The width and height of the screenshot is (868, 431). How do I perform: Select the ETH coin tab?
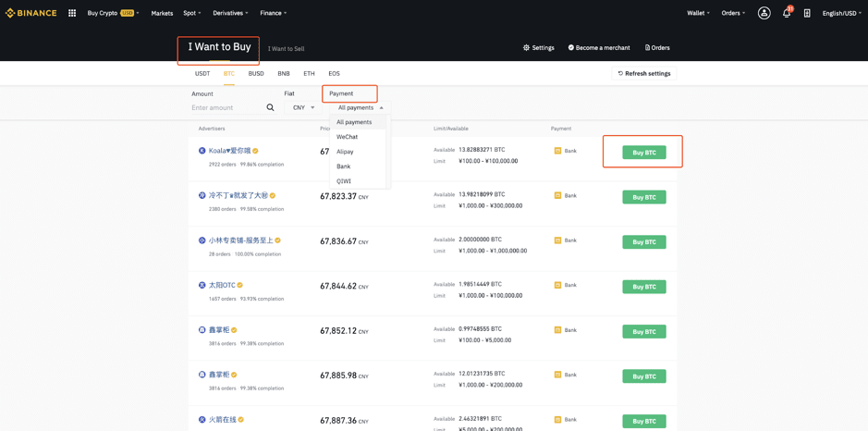coord(309,73)
